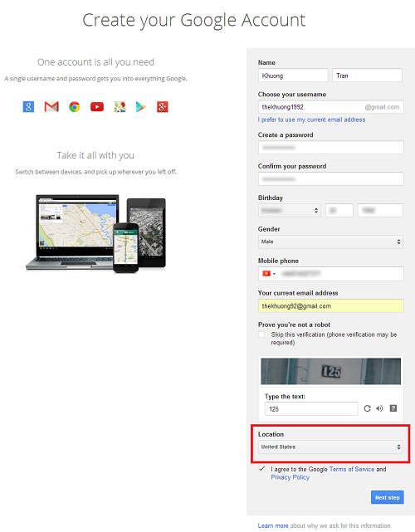Click the Google Search icon
The height and width of the screenshot is (532, 415).
pos(28,107)
